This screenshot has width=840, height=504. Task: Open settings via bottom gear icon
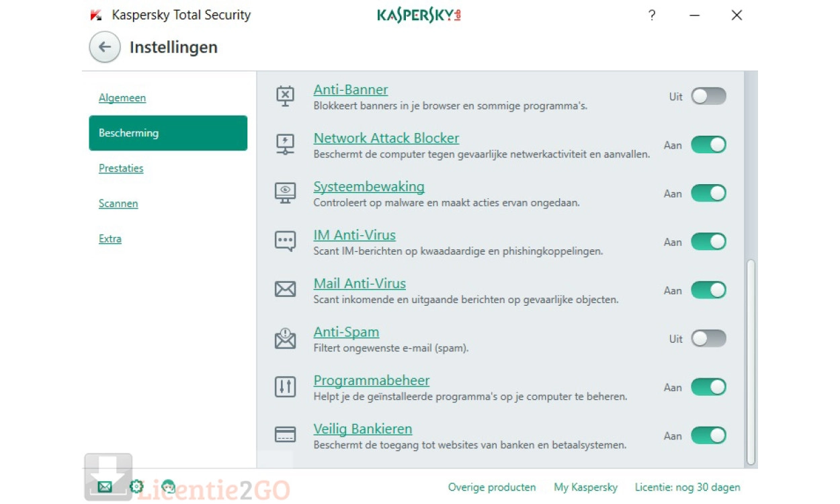pos(136,487)
